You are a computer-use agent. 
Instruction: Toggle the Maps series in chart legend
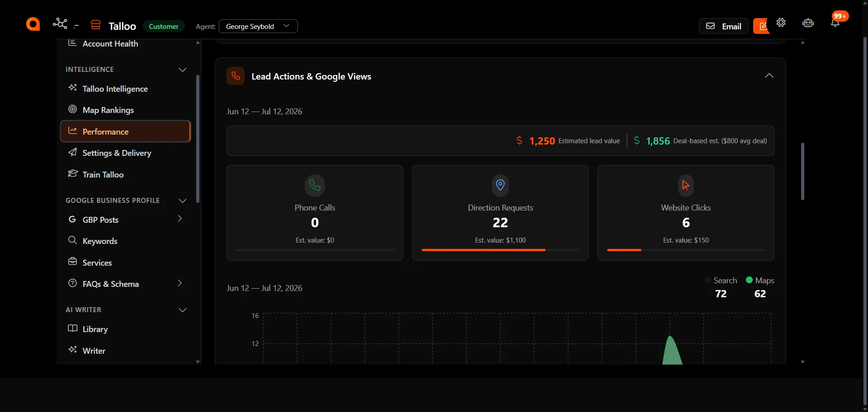(x=760, y=281)
